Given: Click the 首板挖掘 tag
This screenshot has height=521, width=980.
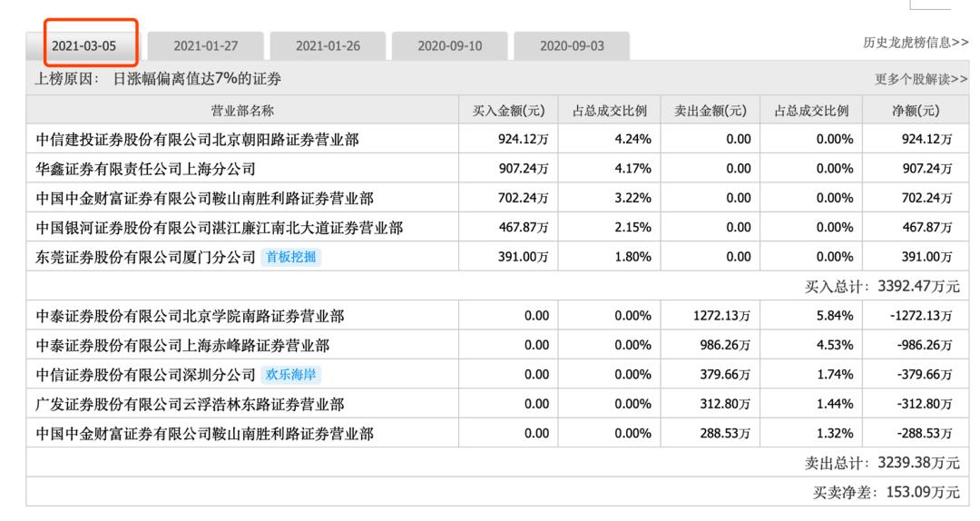Looking at the screenshot, I should point(291,257).
